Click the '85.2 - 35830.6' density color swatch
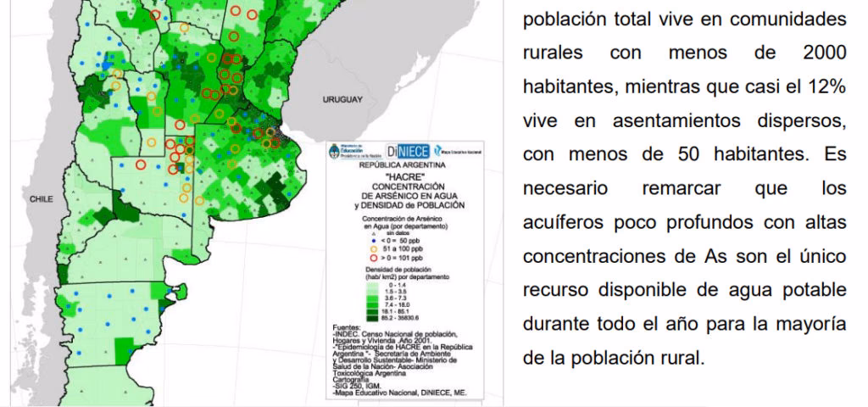 (x=373, y=319)
